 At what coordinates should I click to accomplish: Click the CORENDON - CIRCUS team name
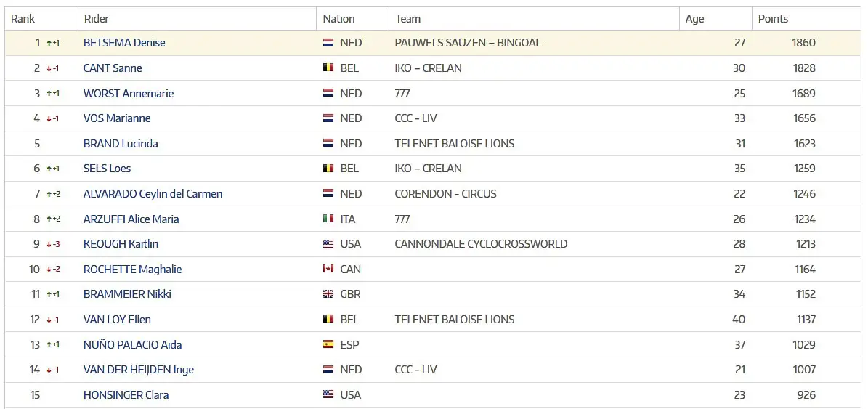click(446, 194)
